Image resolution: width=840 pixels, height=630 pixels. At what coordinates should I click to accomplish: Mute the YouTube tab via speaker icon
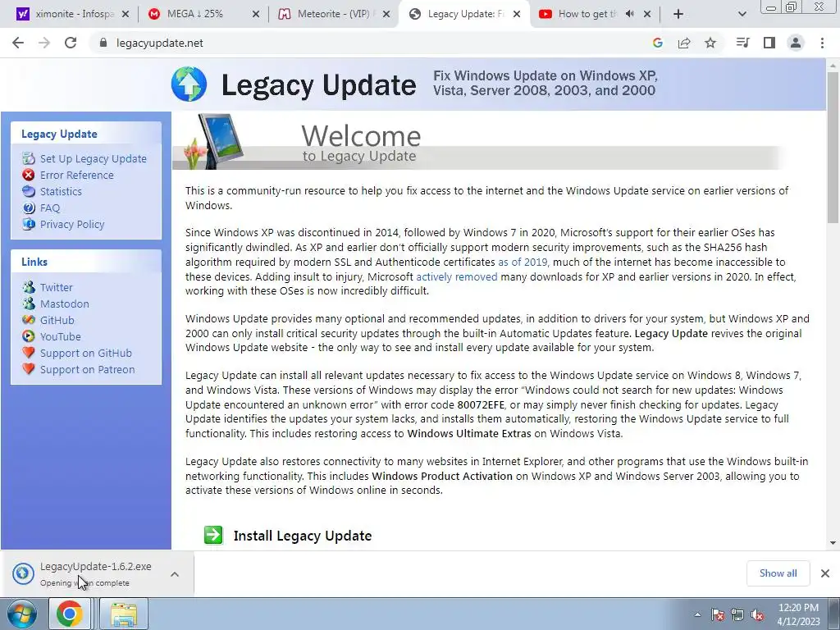[630, 14]
